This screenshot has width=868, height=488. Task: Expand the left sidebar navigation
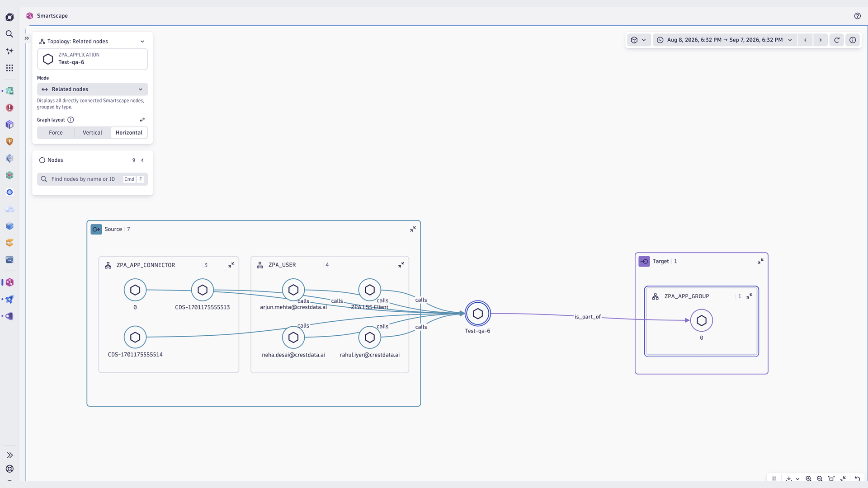[x=9, y=455]
